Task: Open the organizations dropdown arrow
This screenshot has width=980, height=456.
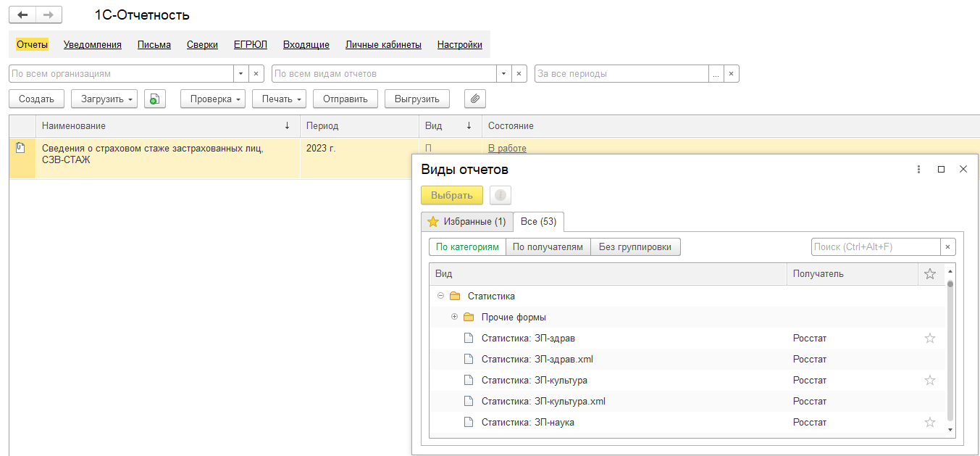Action: 241,74
